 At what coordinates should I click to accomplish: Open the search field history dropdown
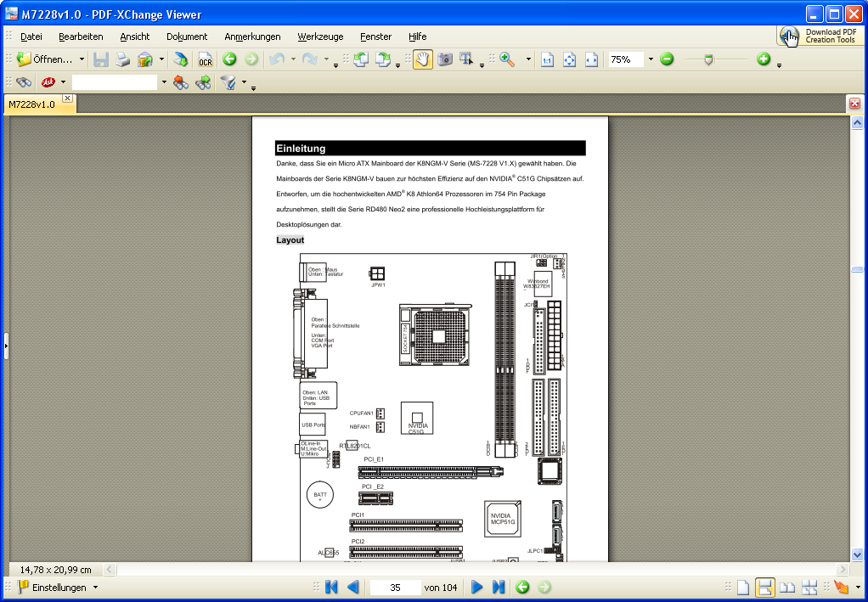pyautogui.click(x=164, y=82)
